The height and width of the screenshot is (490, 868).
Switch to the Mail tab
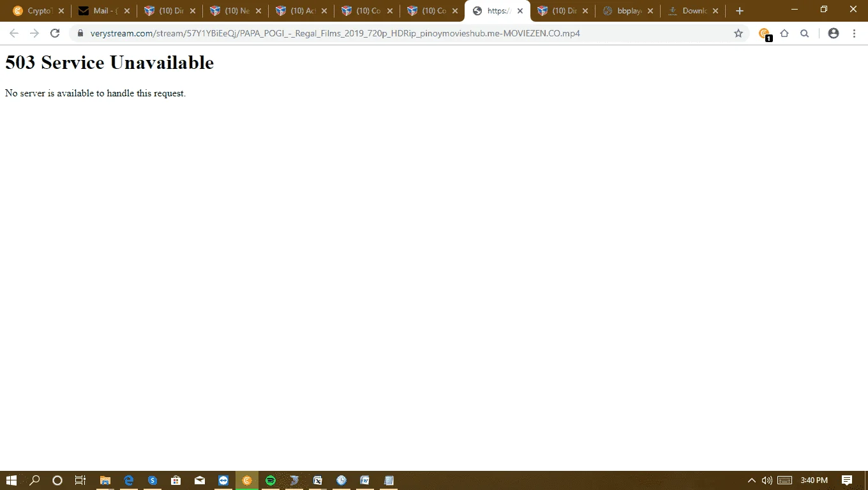[105, 11]
